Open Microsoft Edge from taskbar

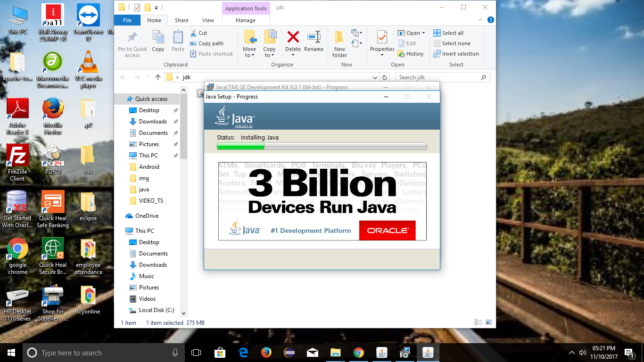[243, 353]
